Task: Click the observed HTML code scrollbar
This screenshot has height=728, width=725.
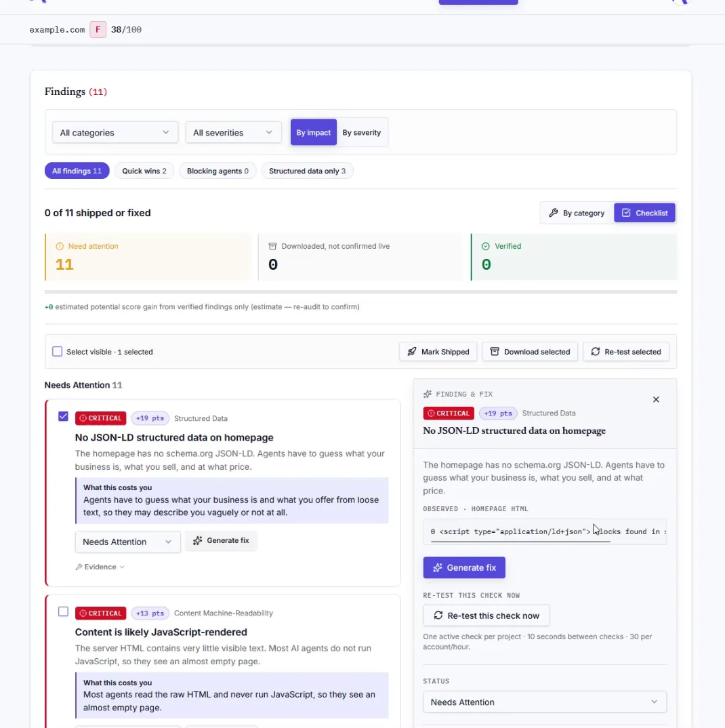Action: click(x=520, y=542)
